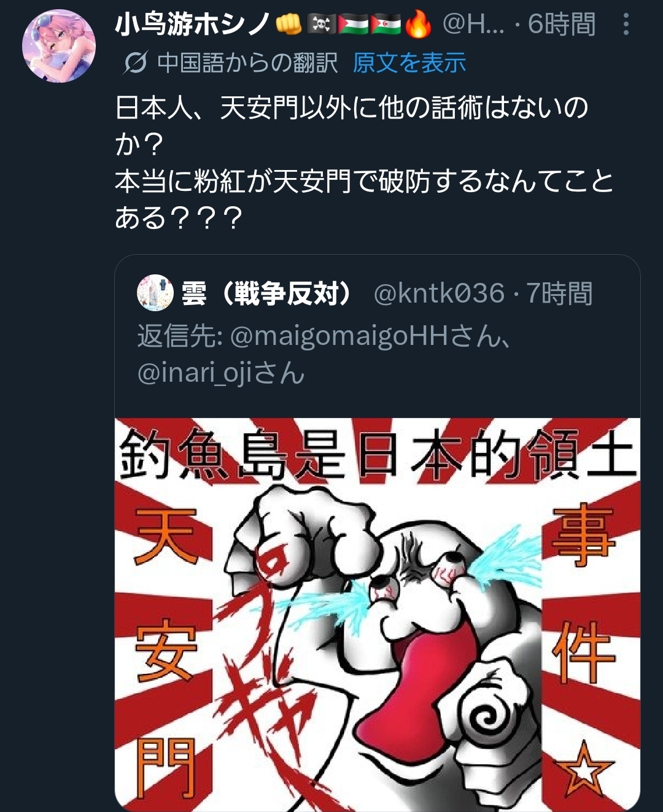Tap the pink-haired anime profile avatar
This screenshot has height=812, width=663.
click(59, 45)
